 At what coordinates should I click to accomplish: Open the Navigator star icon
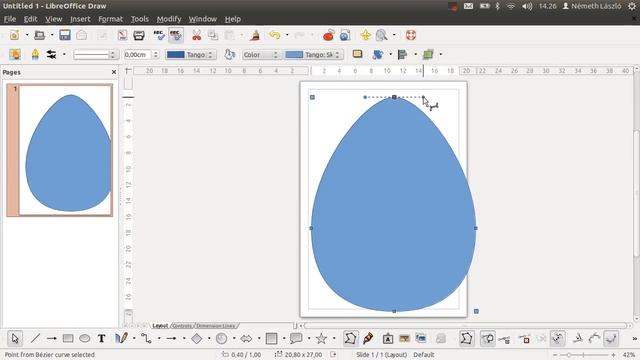(x=365, y=35)
